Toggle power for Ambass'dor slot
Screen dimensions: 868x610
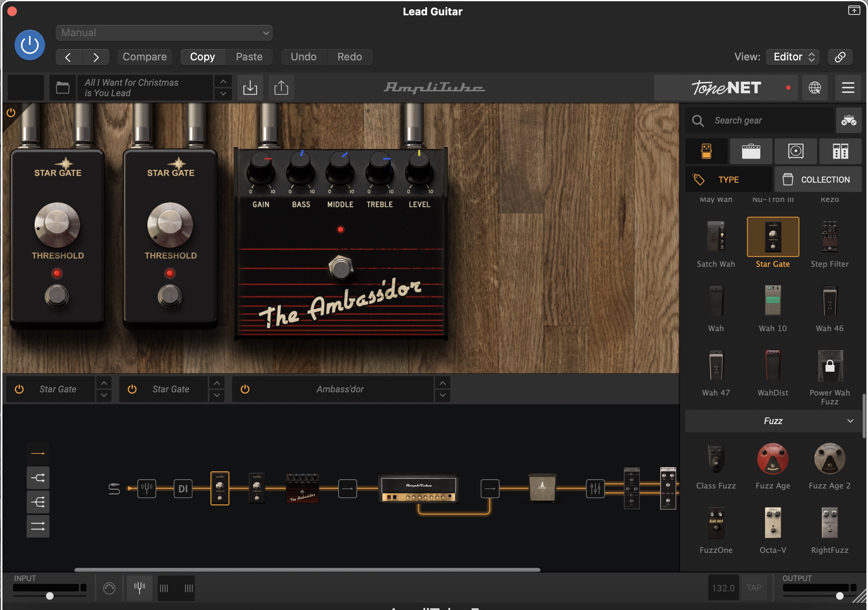245,389
